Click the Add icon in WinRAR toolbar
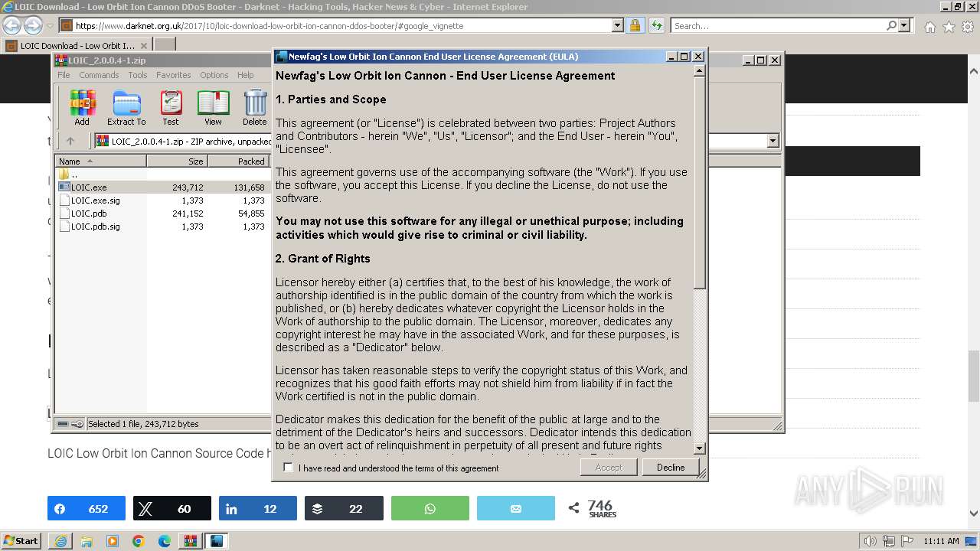This screenshot has width=980, height=551. tap(82, 107)
